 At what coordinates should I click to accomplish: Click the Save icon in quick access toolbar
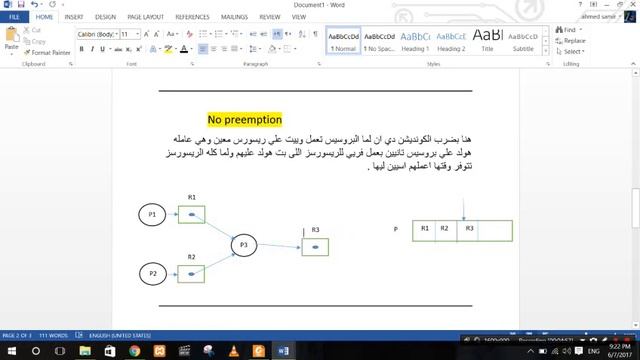pos(21,4)
